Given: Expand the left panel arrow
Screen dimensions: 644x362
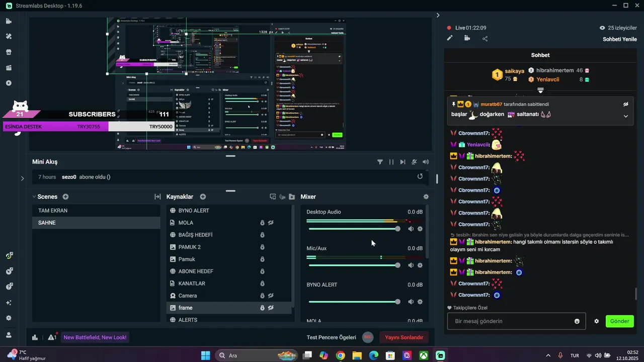Looking at the screenshot, I should click(x=22, y=178).
